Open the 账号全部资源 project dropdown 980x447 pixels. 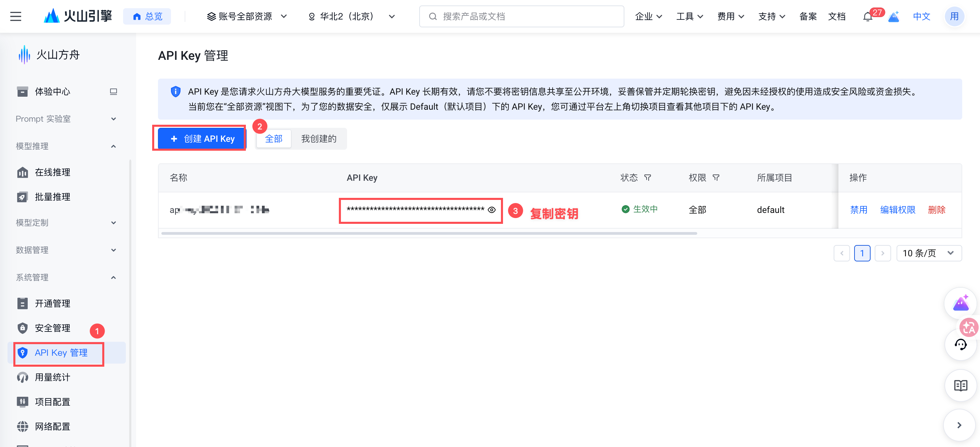point(247,16)
